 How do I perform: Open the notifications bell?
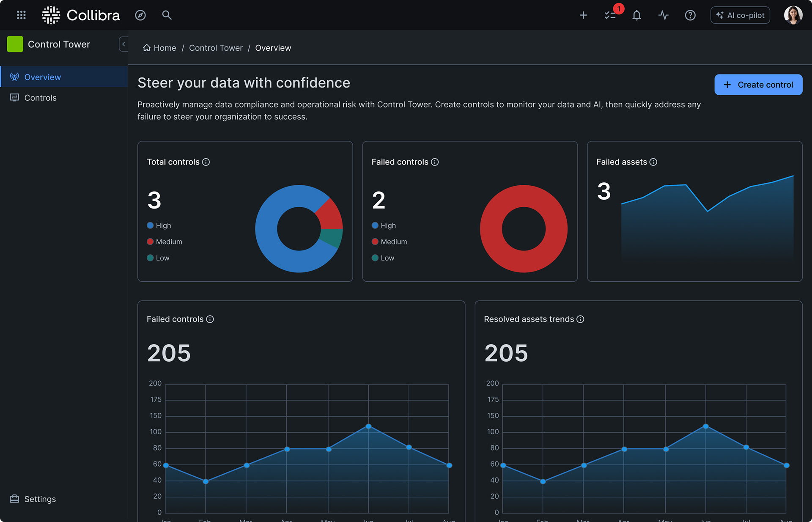click(636, 15)
